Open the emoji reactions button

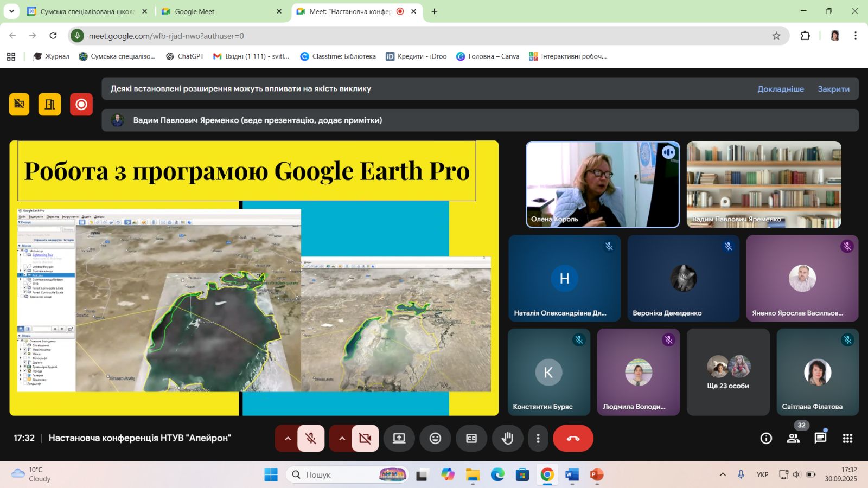435,438
